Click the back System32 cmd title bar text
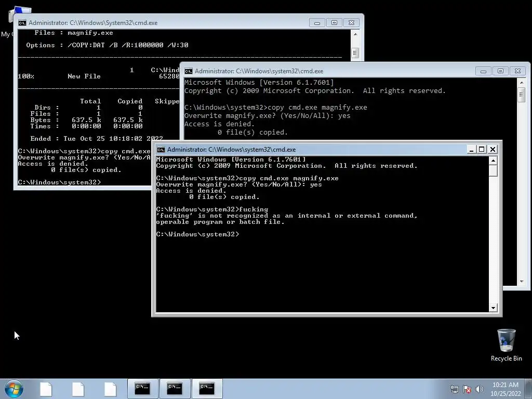This screenshot has width=532, height=399. pos(93,23)
